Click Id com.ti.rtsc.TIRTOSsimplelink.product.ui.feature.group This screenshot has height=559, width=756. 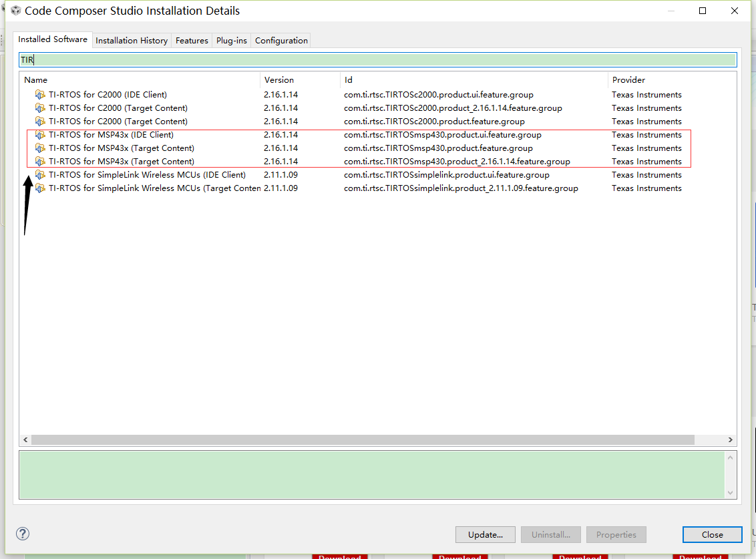447,174
